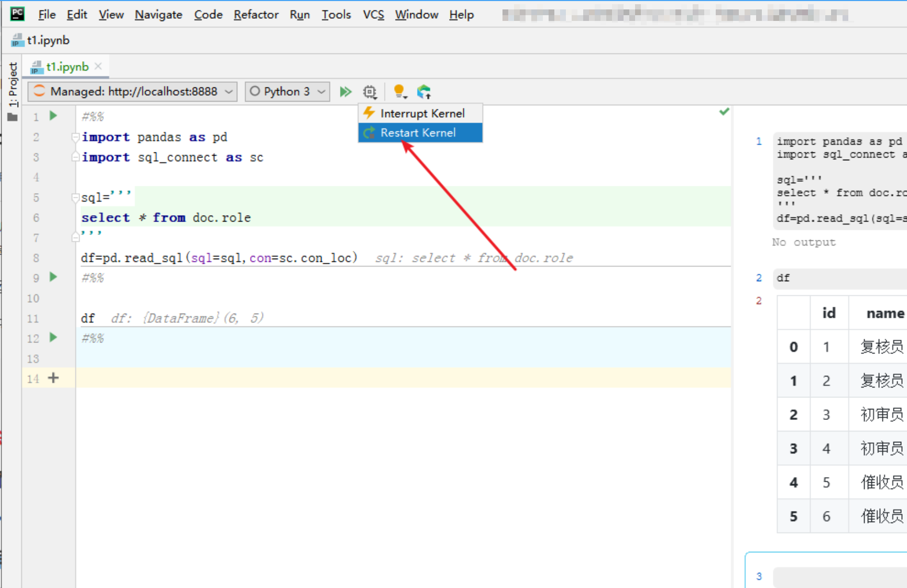This screenshot has height=588, width=907.
Task: Click line number 10 in the gutter
Action: 33,298
